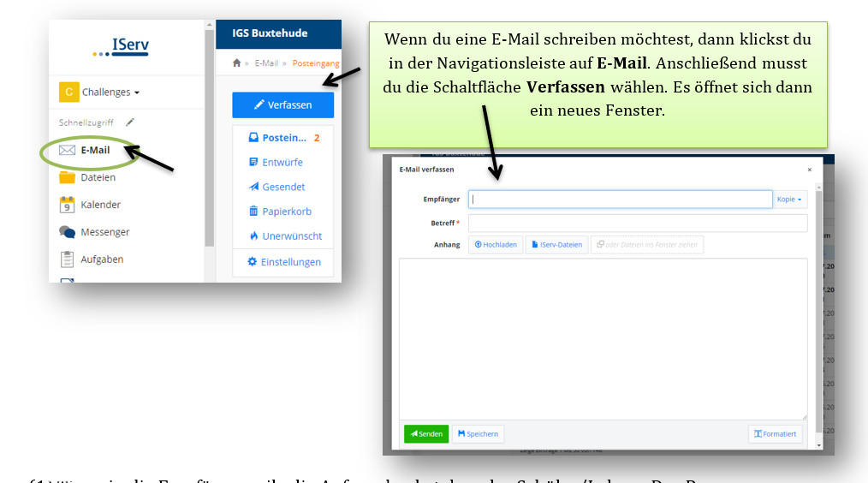868x483 pixels.
Task: Open the Kopie dropdown
Action: tap(790, 200)
